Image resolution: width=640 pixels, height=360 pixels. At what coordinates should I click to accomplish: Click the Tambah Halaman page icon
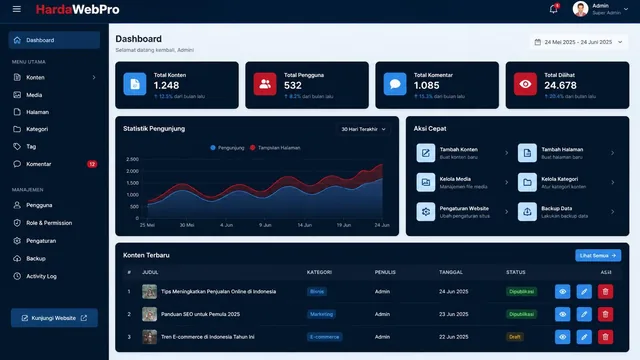527,153
